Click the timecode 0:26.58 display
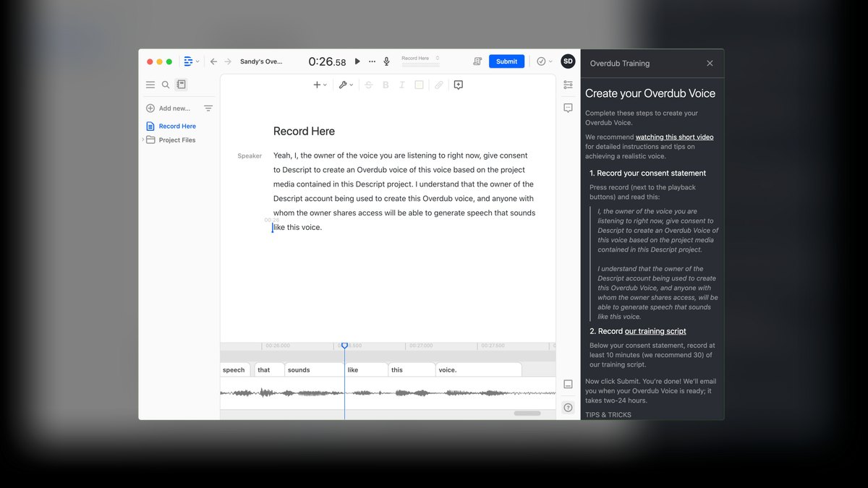The width and height of the screenshot is (868, 488). 327,62
